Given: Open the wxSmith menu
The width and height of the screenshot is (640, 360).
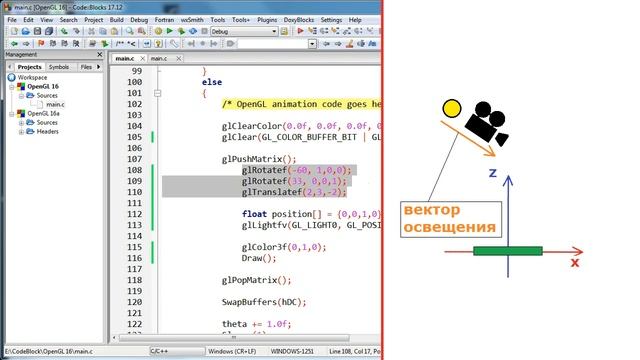Looking at the screenshot, I should click(192, 20).
